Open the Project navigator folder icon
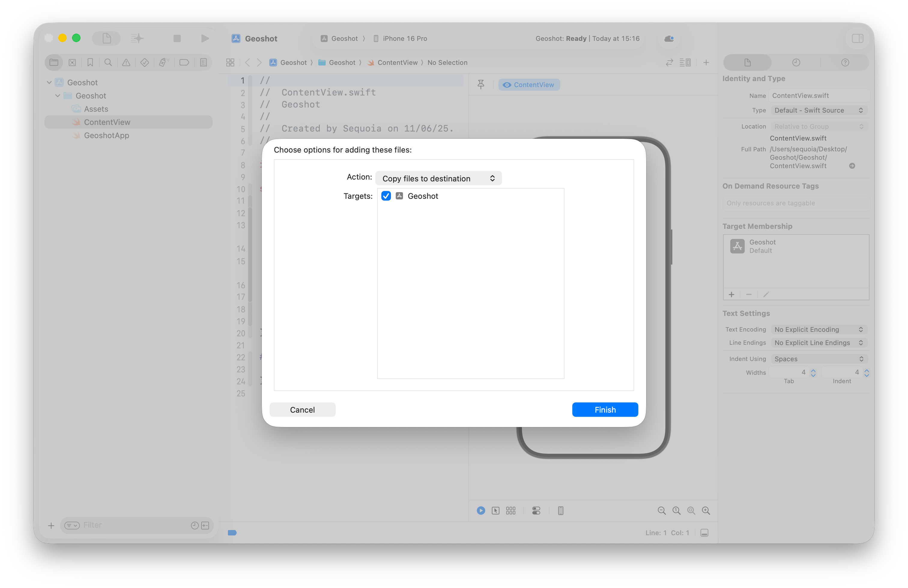This screenshot has height=588, width=908. (x=53, y=62)
